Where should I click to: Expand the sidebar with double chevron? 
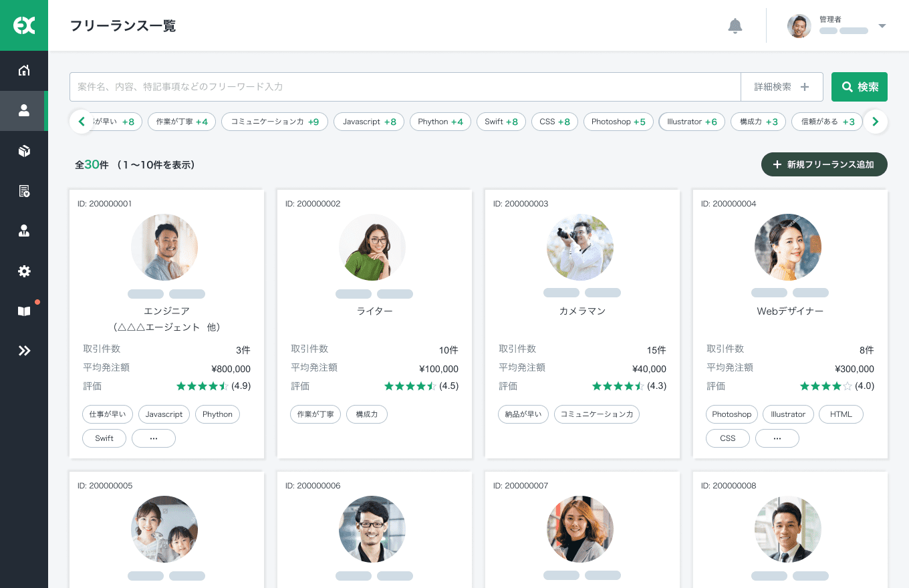pos(24,351)
